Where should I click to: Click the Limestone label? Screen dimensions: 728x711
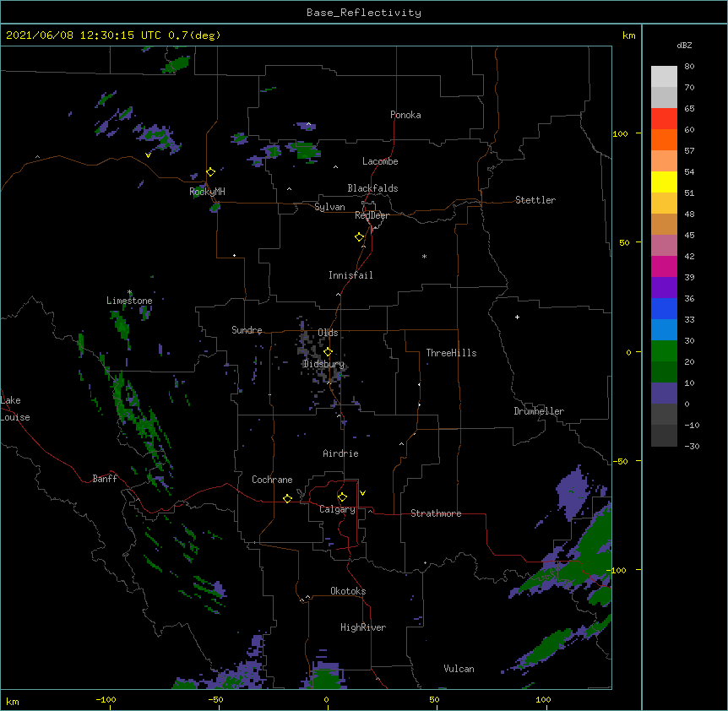pos(129,301)
